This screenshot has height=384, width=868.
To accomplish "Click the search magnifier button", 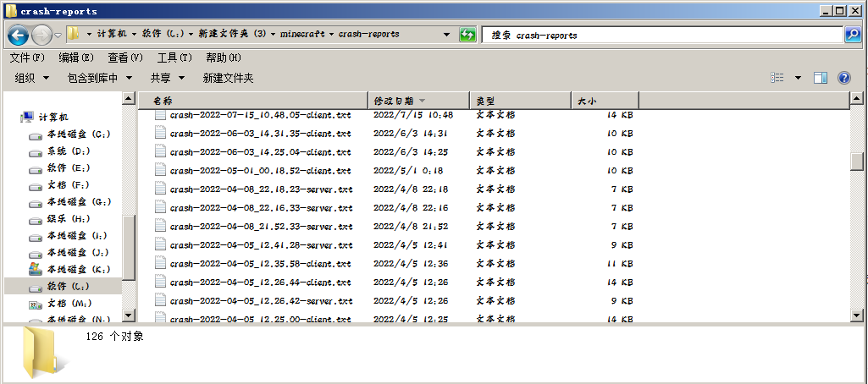I will (853, 35).
